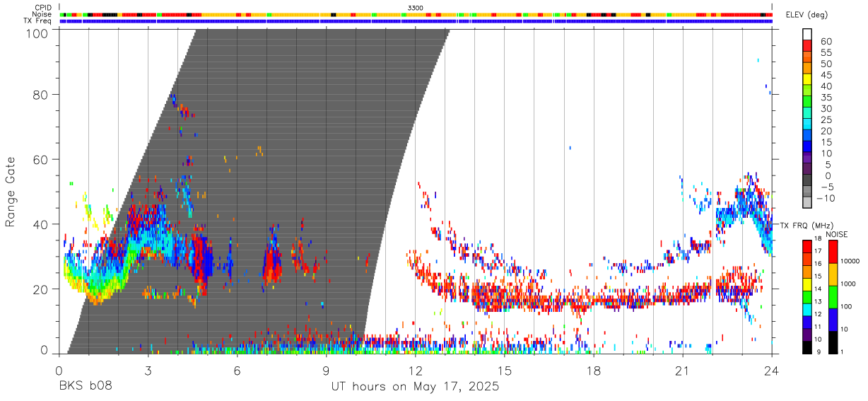Viewport: 868px width, 401px height.
Task: Click the 60 label on elevation scale
Action: 826,41
